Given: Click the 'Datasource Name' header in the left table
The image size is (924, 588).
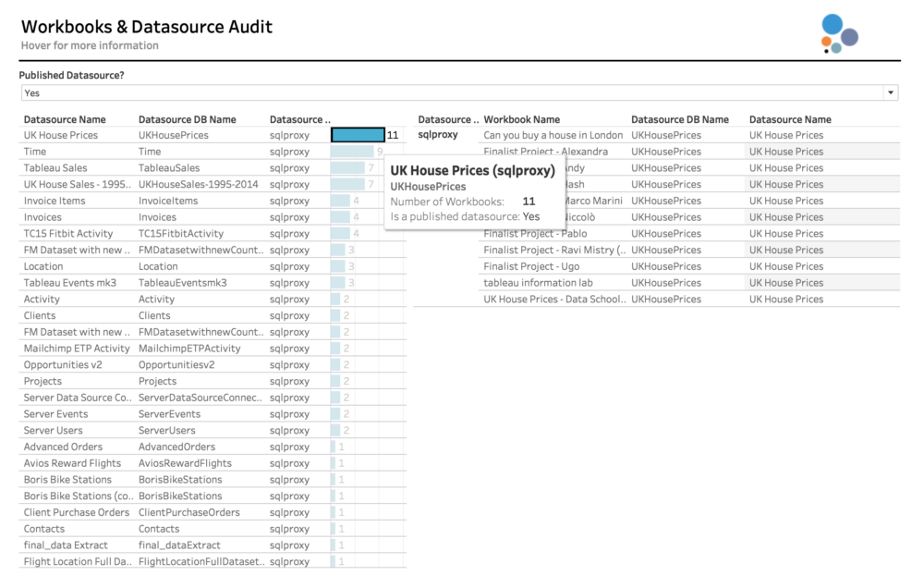Looking at the screenshot, I should (65, 119).
